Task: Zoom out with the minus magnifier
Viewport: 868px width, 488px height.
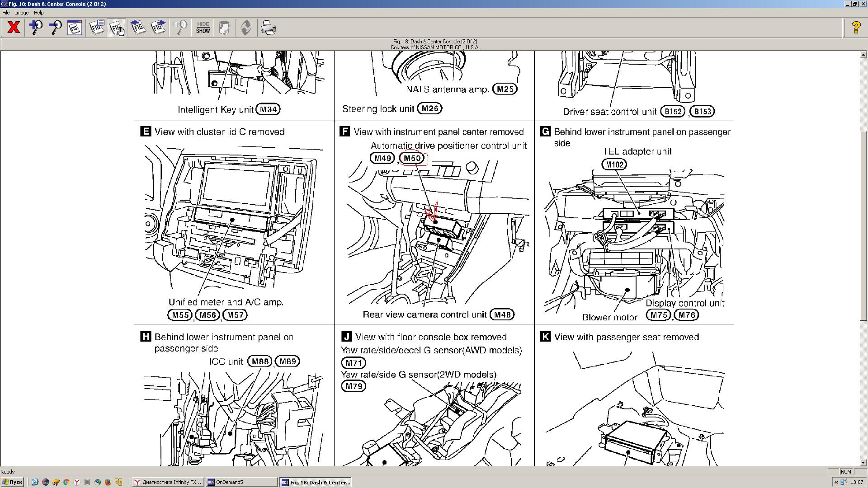Action: click(55, 28)
